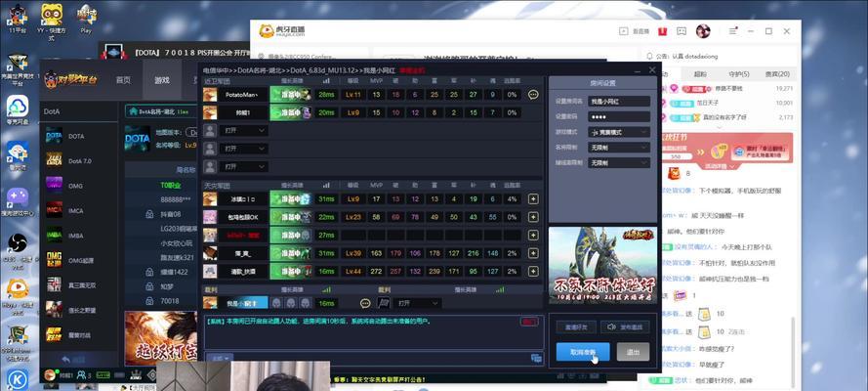
Task: Select the IMCA game in the sidebar
Action: [55, 210]
